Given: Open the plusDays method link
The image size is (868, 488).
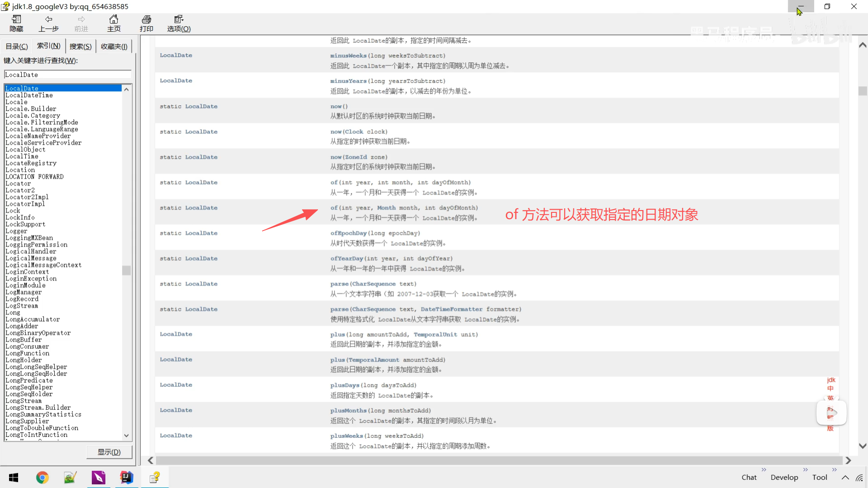Looking at the screenshot, I should pyautogui.click(x=344, y=385).
